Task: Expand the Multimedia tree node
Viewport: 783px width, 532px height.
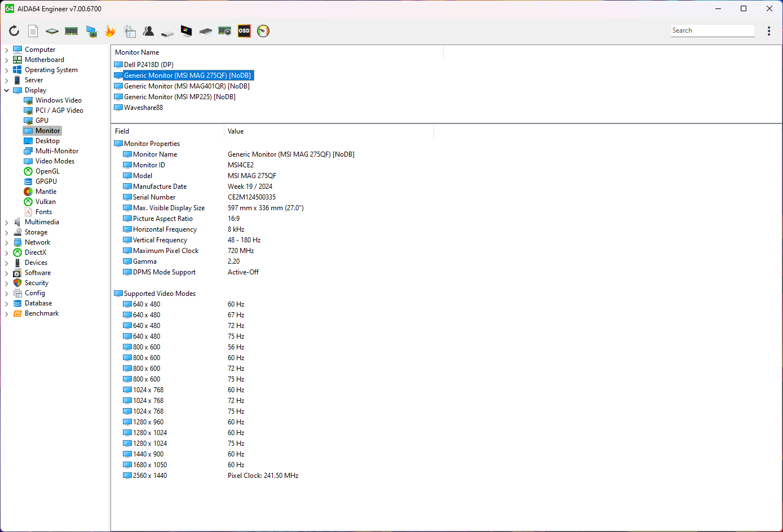Action: (6, 222)
